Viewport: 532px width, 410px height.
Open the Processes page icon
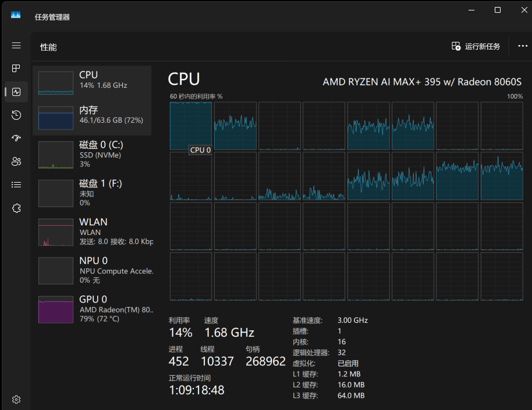(x=16, y=69)
